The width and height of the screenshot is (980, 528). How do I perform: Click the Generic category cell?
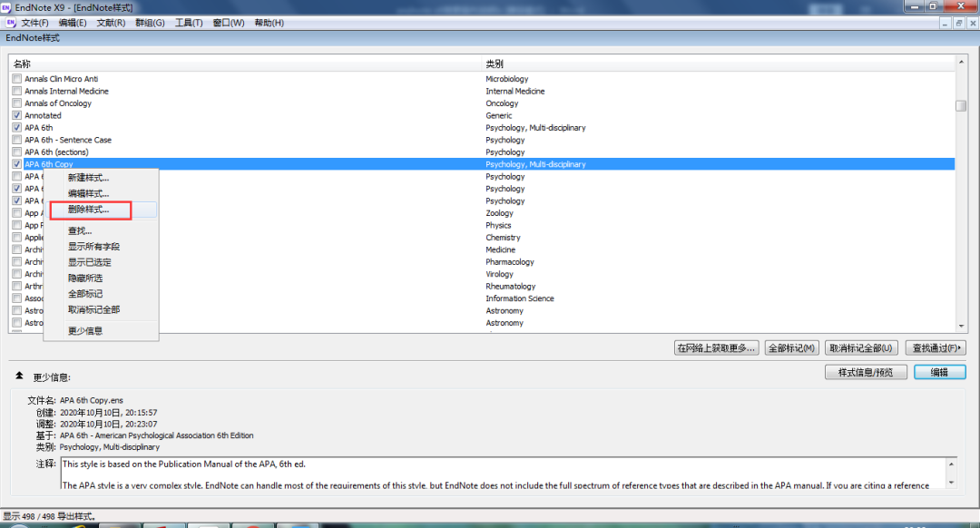pos(499,115)
